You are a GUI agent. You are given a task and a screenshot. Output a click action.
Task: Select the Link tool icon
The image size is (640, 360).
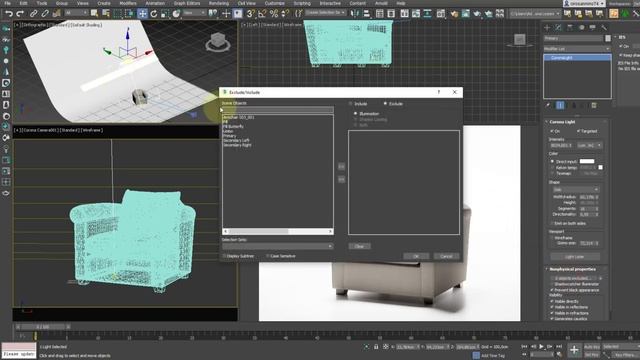33,13
